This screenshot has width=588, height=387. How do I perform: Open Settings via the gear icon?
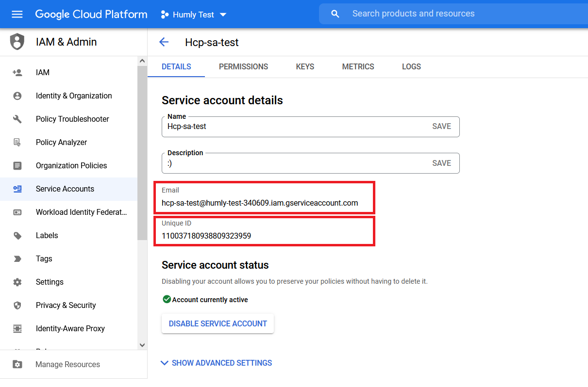18,282
